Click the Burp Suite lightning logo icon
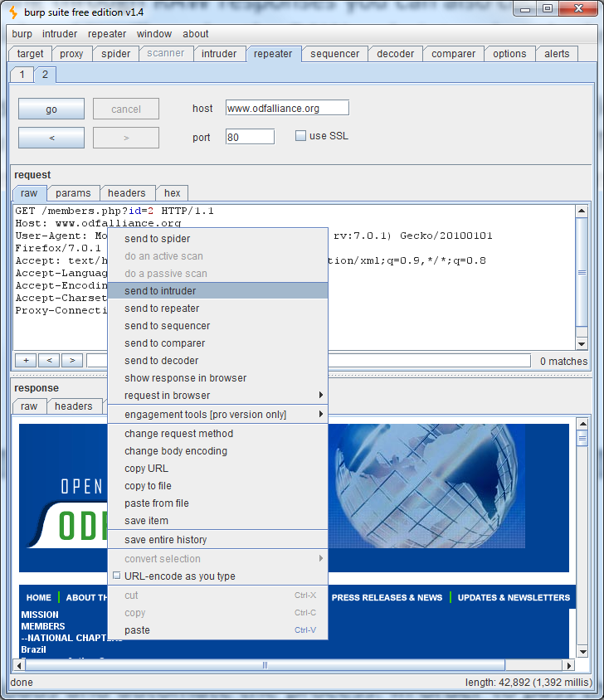The image size is (604, 700). point(13,12)
